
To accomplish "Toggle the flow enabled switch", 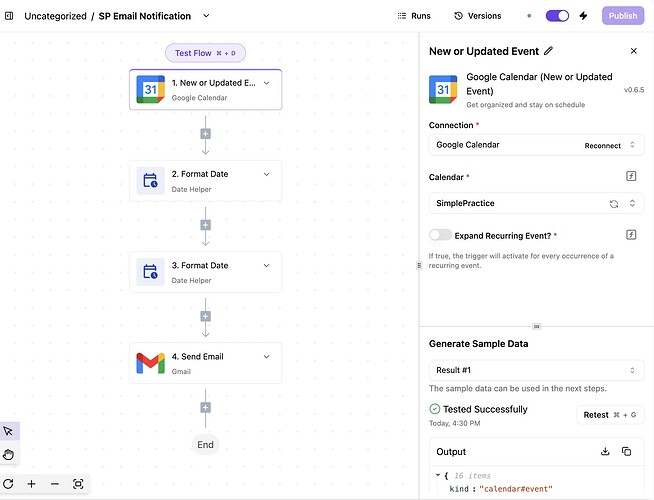I will pos(557,16).
